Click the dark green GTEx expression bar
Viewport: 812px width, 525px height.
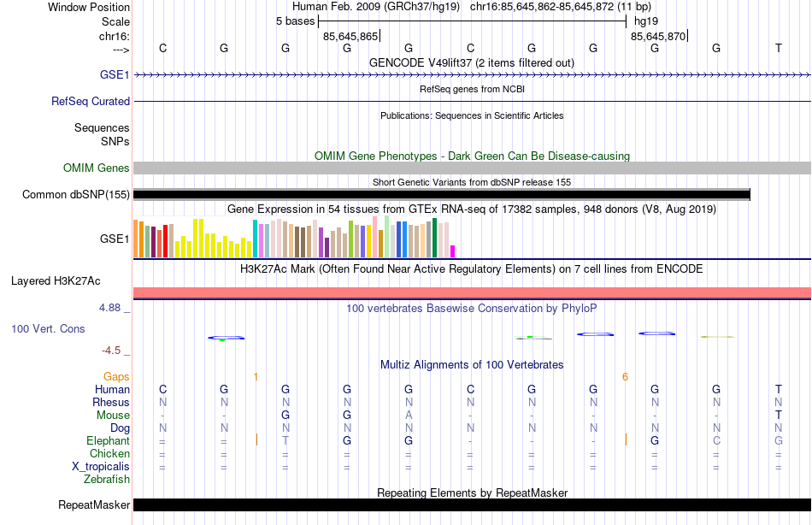[x=434, y=238]
